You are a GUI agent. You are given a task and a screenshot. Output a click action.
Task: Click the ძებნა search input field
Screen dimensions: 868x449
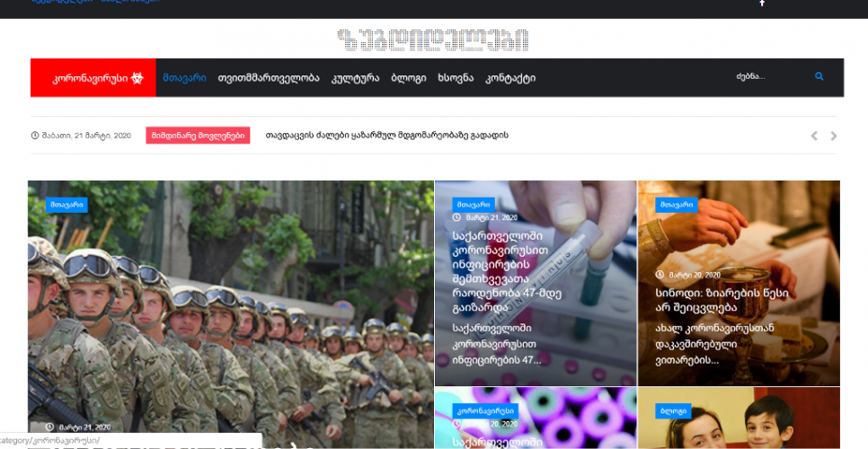(771, 77)
